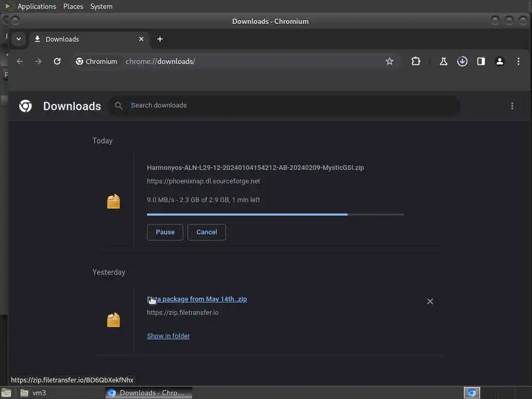Click the Harmonyos zip file name
This screenshot has height=399, width=532.
coord(255,168)
